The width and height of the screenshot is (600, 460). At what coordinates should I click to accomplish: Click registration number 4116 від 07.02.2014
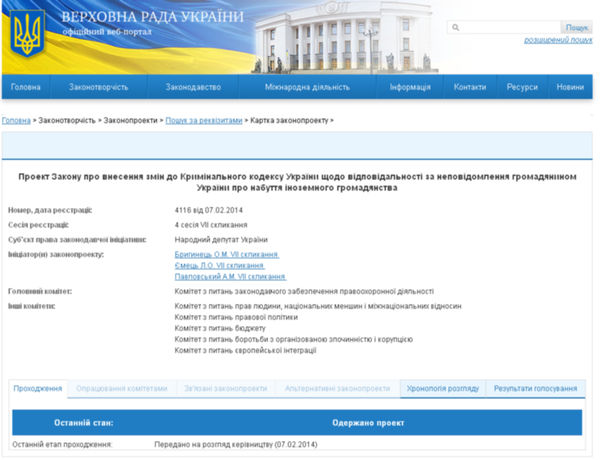209,210
